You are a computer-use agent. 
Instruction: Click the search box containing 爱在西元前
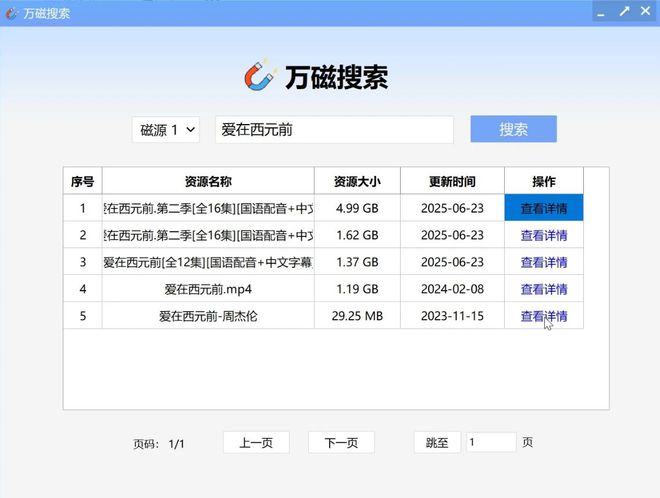[333, 130]
